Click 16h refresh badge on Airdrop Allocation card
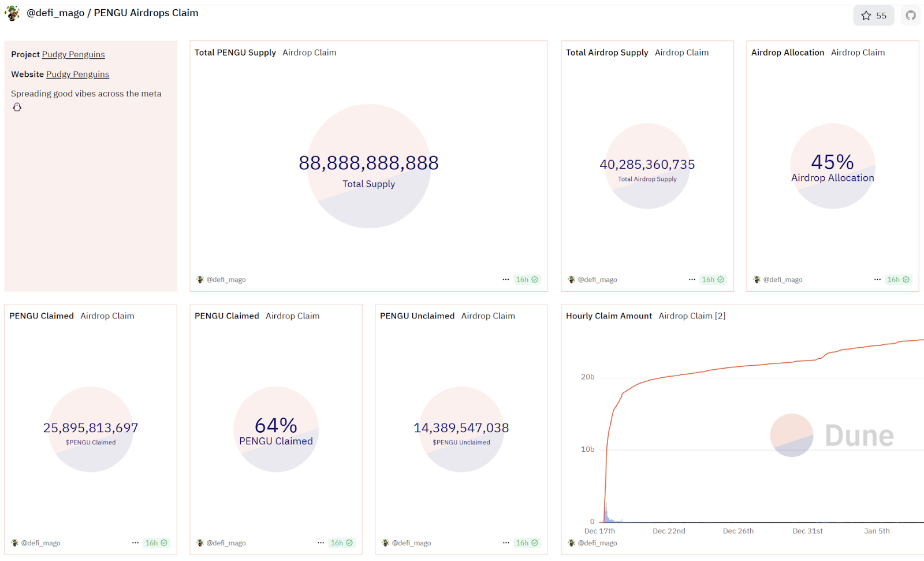The height and width of the screenshot is (561, 924). (898, 280)
